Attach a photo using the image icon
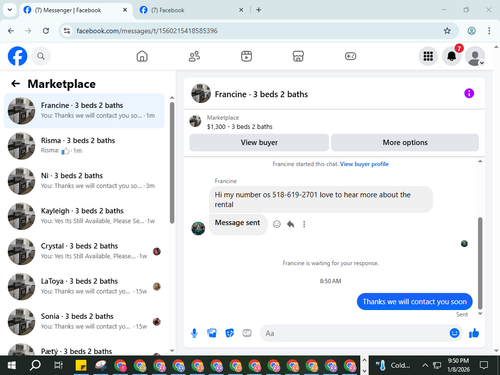Viewport: 500px width, 375px height. pos(212,333)
